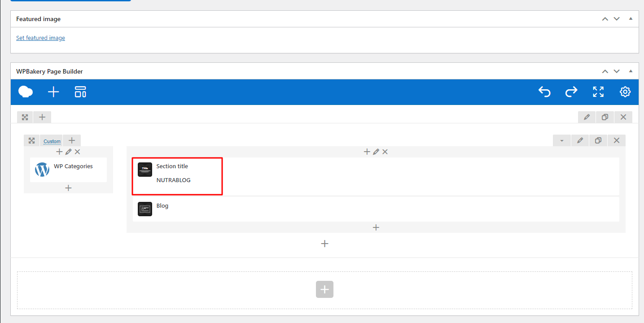Viewport: 644px width, 323px height.
Task: Edit the column containing Section title
Action: [376, 152]
